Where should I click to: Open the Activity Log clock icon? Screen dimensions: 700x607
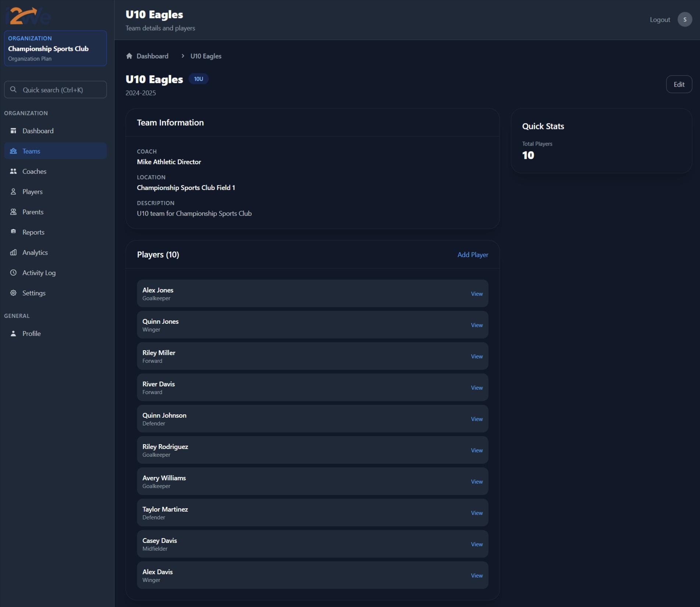(14, 272)
